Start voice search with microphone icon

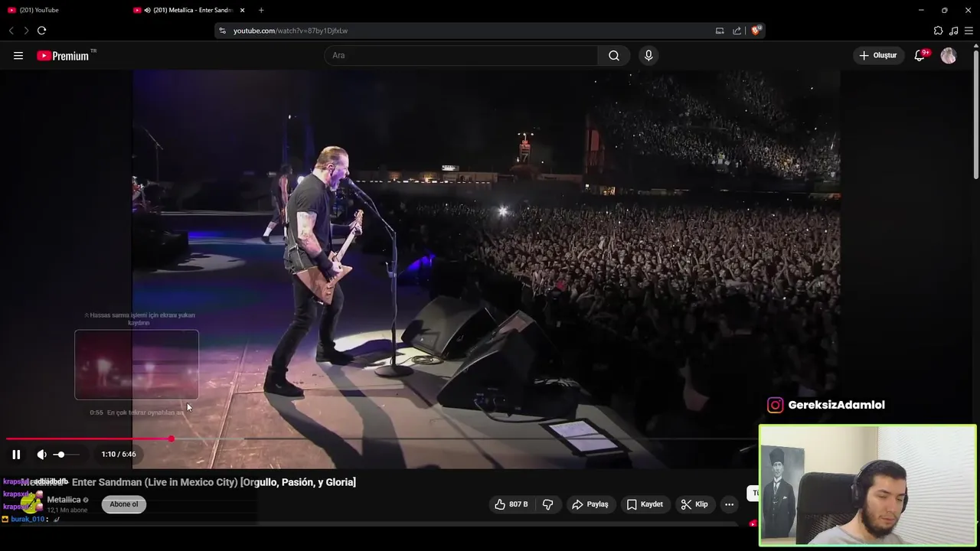point(648,55)
